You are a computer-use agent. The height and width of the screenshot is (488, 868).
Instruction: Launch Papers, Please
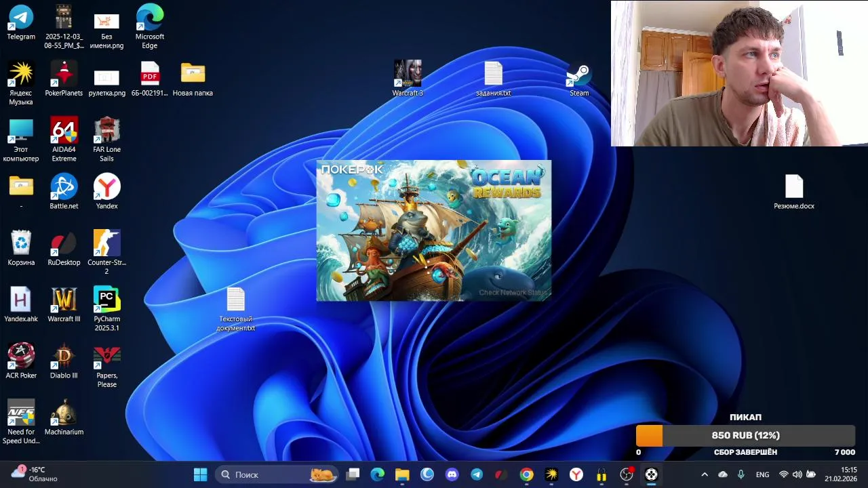coord(106,365)
